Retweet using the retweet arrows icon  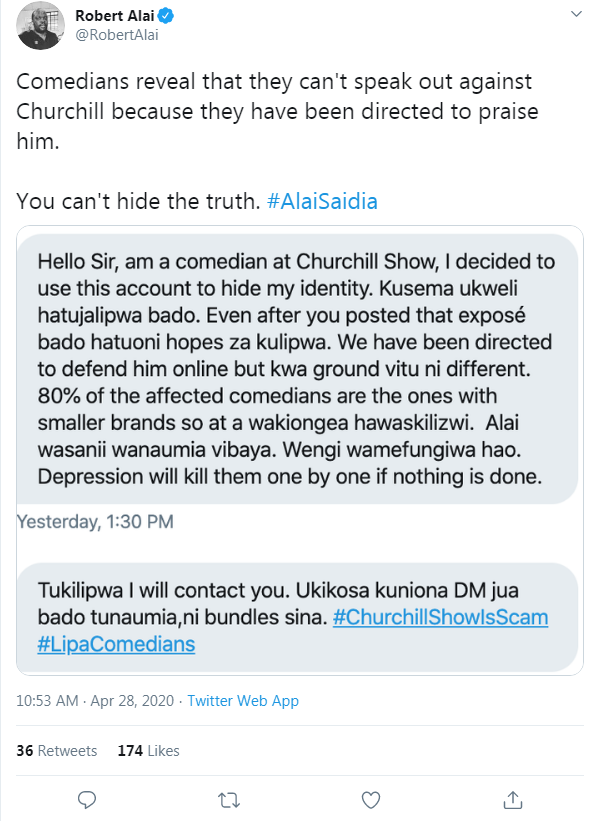pos(229,800)
